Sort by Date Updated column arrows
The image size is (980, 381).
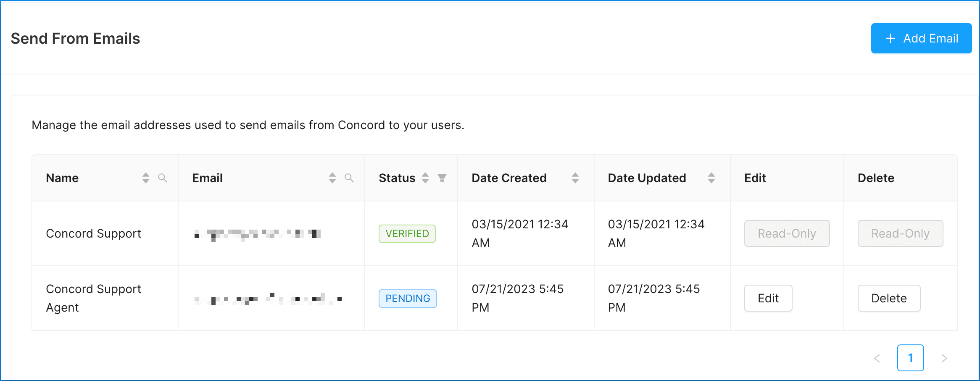[711, 178]
